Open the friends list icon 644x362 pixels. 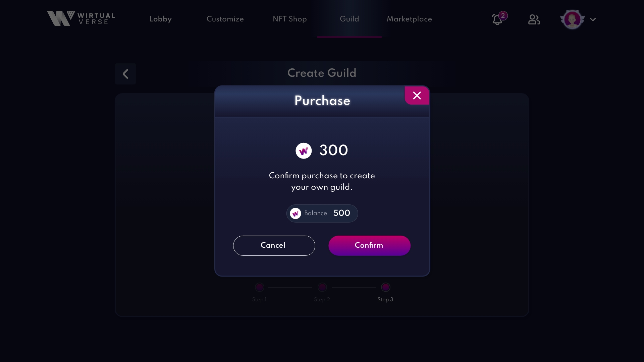tap(534, 19)
